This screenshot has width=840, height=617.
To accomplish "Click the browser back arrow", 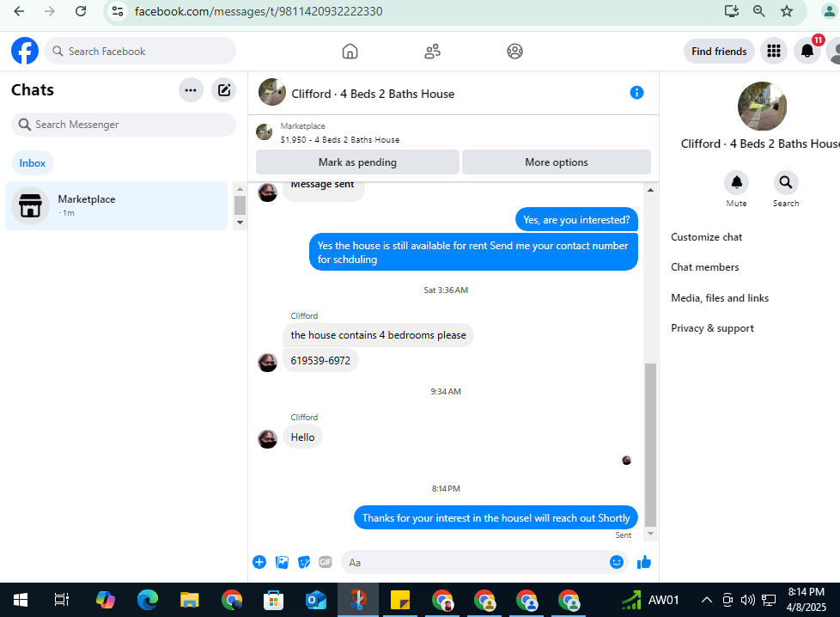I will [x=19, y=11].
